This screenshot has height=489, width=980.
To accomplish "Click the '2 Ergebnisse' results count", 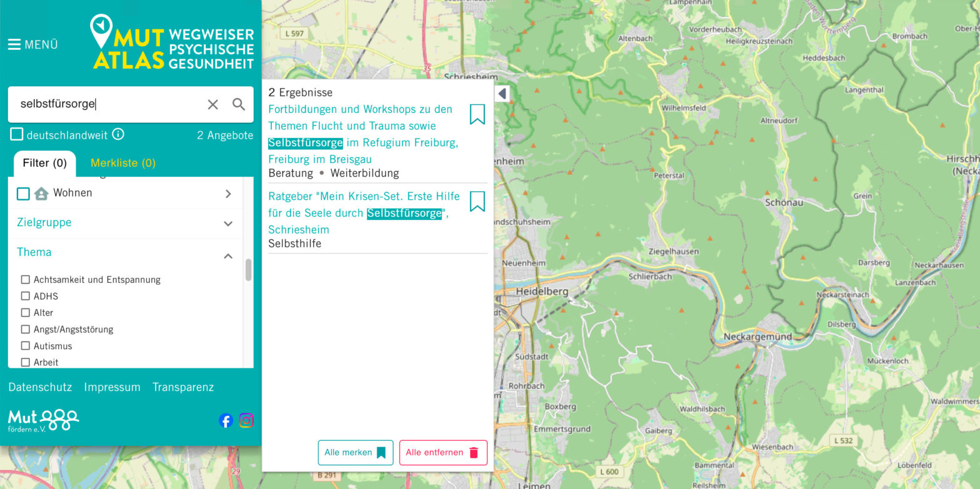I will pyautogui.click(x=301, y=92).
